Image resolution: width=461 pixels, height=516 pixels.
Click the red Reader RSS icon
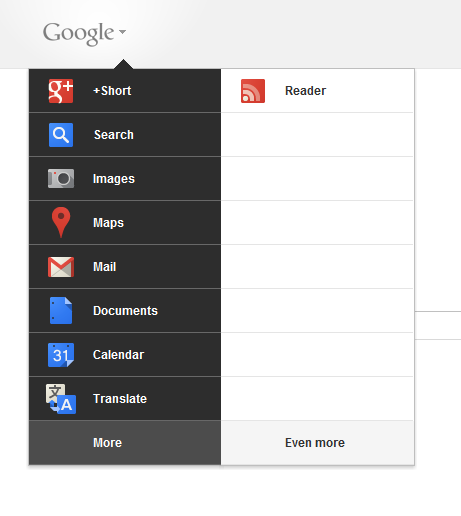pyautogui.click(x=253, y=91)
